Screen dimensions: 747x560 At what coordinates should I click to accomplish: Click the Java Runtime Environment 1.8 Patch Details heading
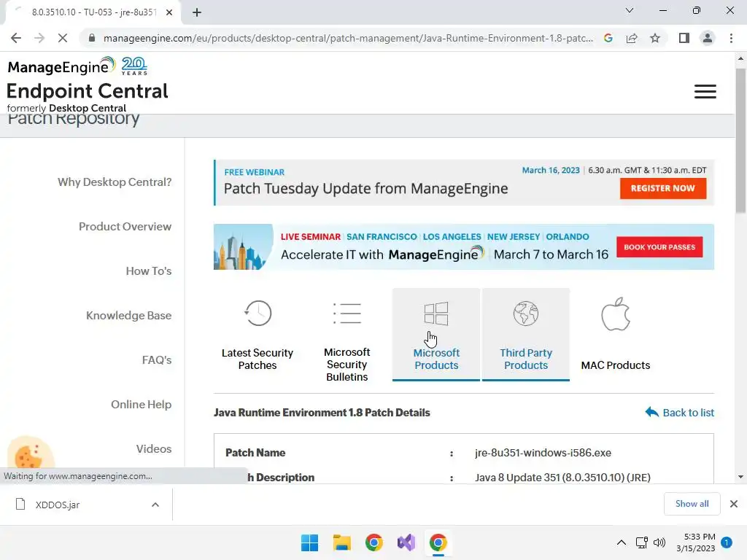(322, 413)
